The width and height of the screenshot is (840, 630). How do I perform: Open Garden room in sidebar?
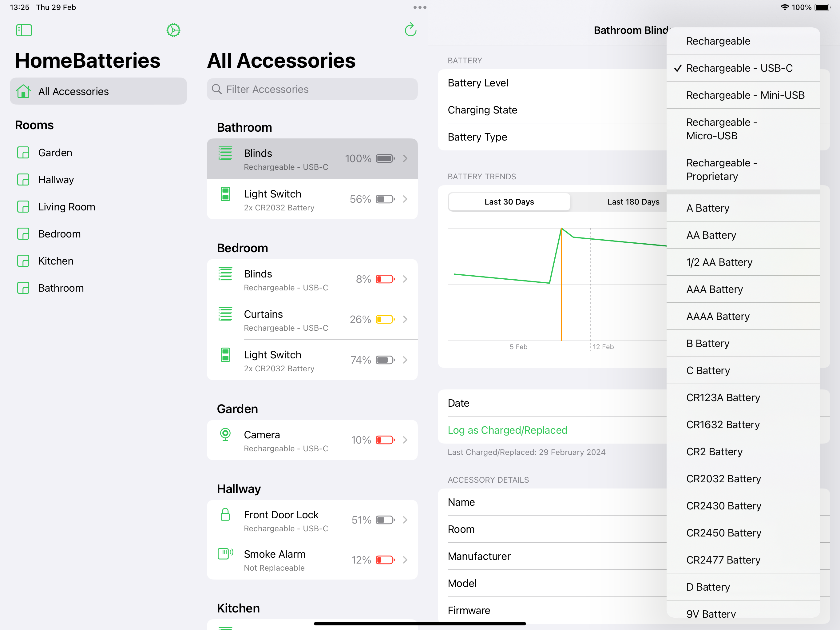coord(98,153)
